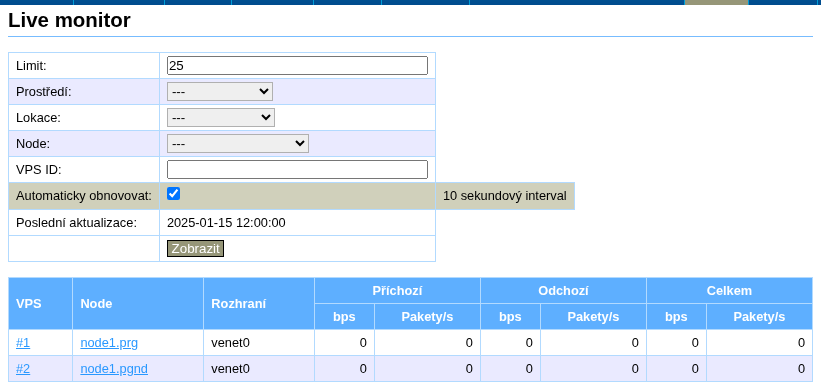821x389 pixels.
Task: Click the VPS column header
Action: [x=40, y=304]
